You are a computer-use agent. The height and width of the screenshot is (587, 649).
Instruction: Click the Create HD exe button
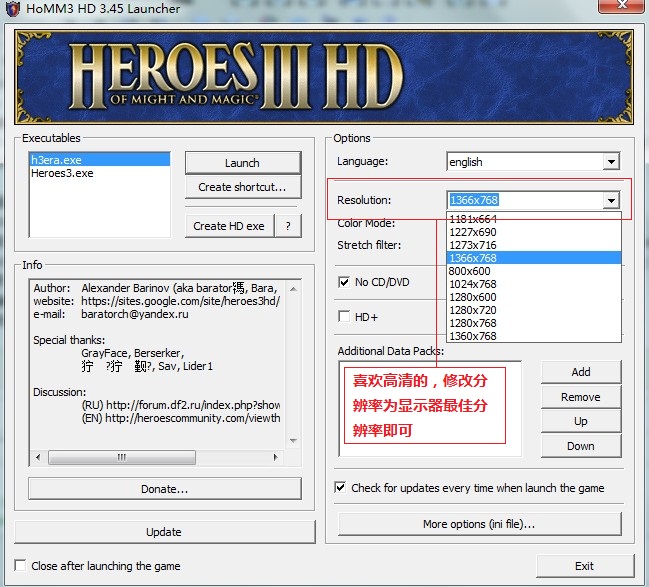pyautogui.click(x=229, y=226)
